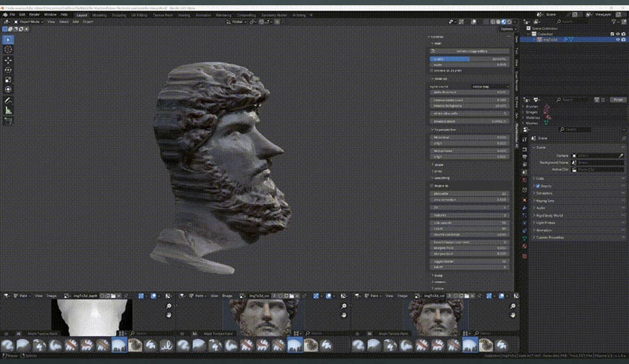The width and height of the screenshot is (629, 364).
Task: Open the Select menu in viewport header
Action: tap(64, 22)
